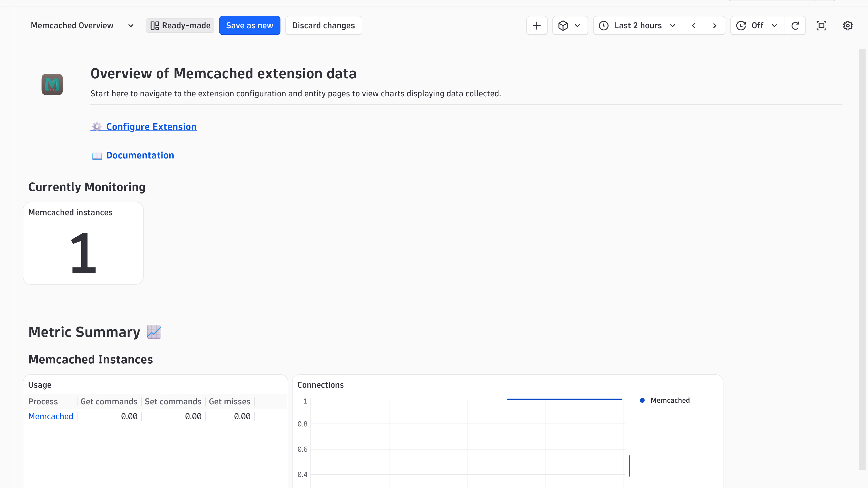This screenshot has height=488, width=868.
Task: Click Save as new button
Action: pyautogui.click(x=249, y=26)
